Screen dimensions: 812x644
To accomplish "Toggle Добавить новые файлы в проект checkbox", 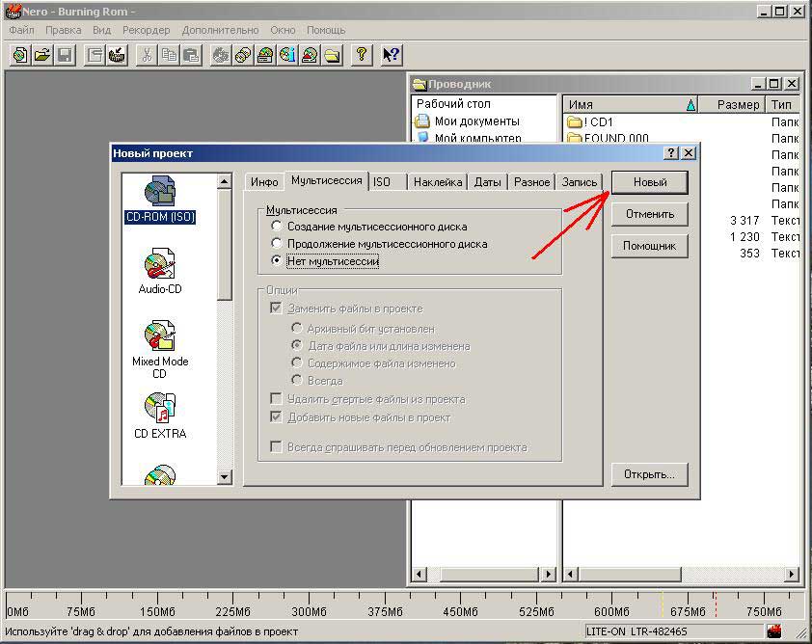I will pyautogui.click(x=276, y=416).
